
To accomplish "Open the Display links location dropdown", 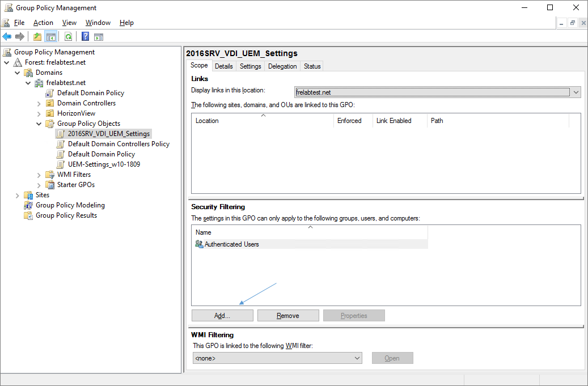I will pyautogui.click(x=576, y=92).
